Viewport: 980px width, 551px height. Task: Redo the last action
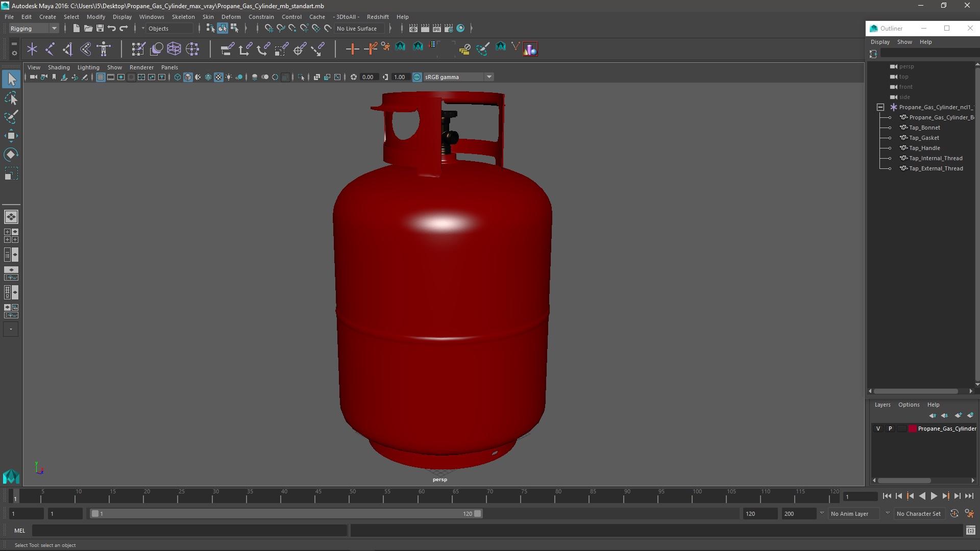124,29
